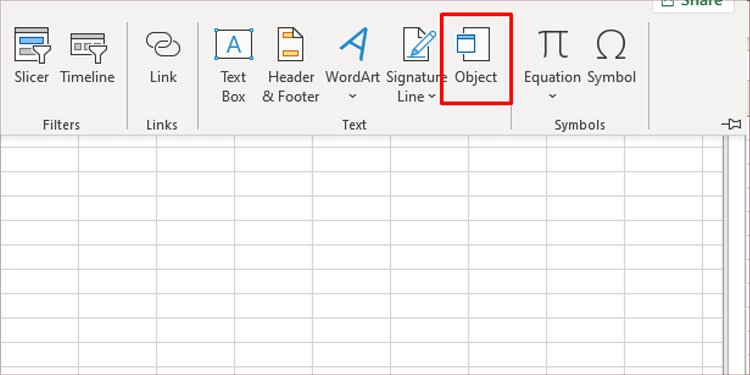Expand the Equation dropdown arrow
The width and height of the screenshot is (750, 375).
click(x=552, y=96)
